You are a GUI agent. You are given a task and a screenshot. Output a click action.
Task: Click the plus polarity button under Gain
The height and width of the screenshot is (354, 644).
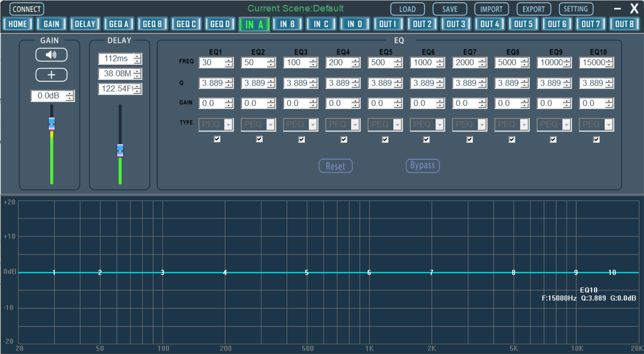pyautogui.click(x=51, y=75)
